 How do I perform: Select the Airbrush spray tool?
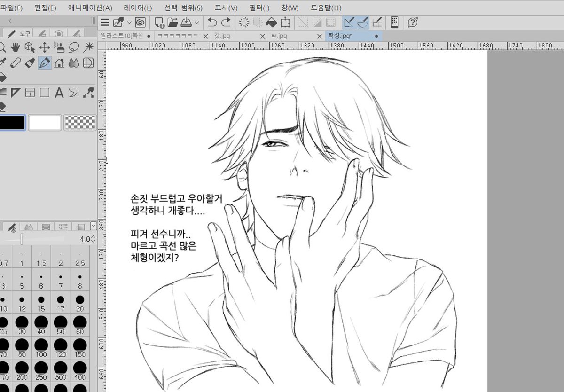[x=59, y=47]
